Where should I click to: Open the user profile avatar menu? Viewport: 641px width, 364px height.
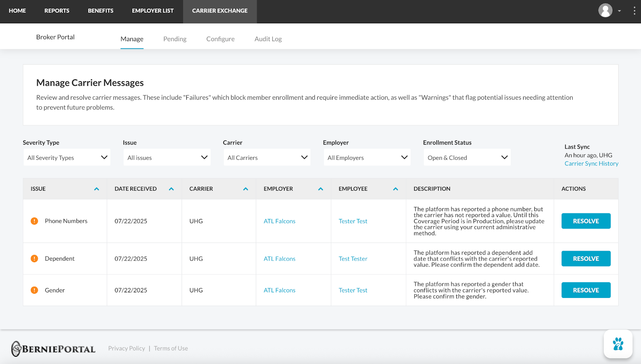pyautogui.click(x=605, y=11)
